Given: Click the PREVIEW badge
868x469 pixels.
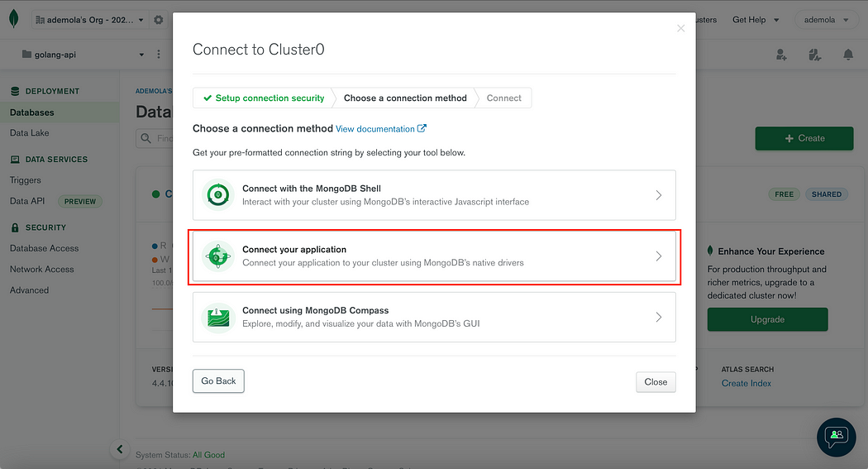Looking at the screenshot, I should point(79,202).
